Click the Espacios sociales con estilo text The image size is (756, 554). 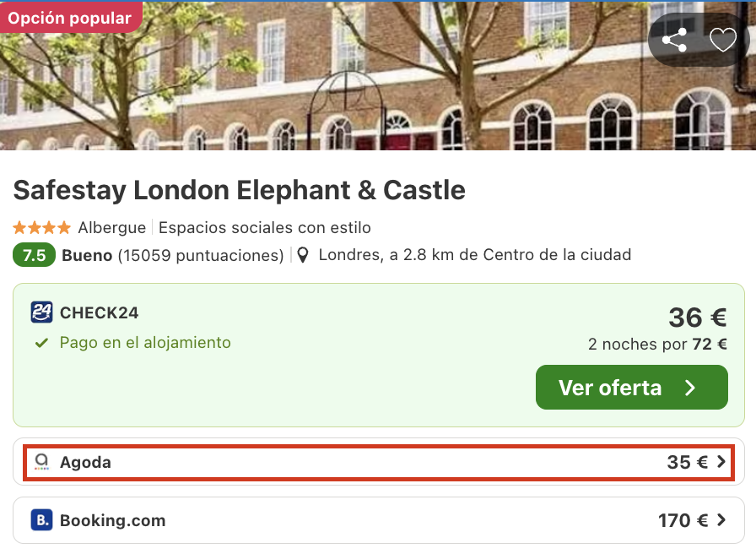point(265,227)
